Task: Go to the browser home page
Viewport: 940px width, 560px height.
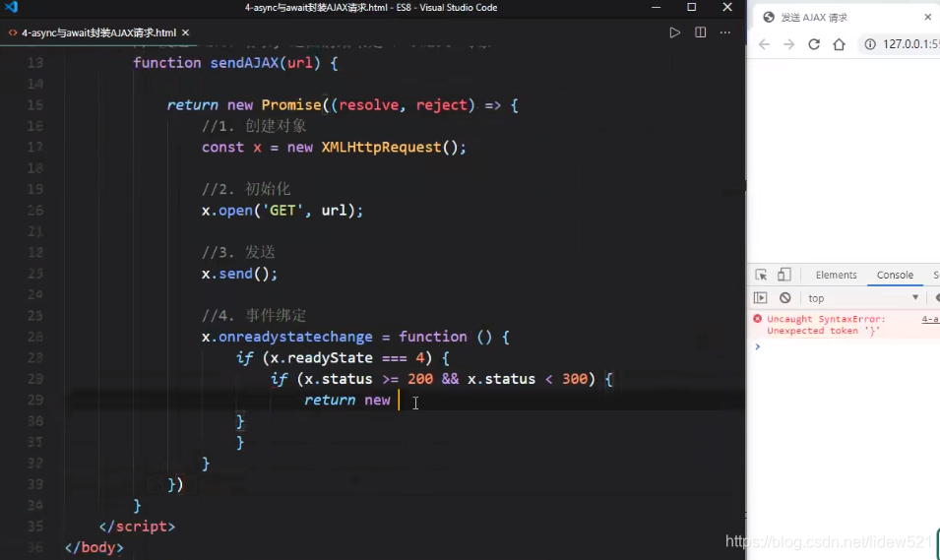Action: pos(840,44)
